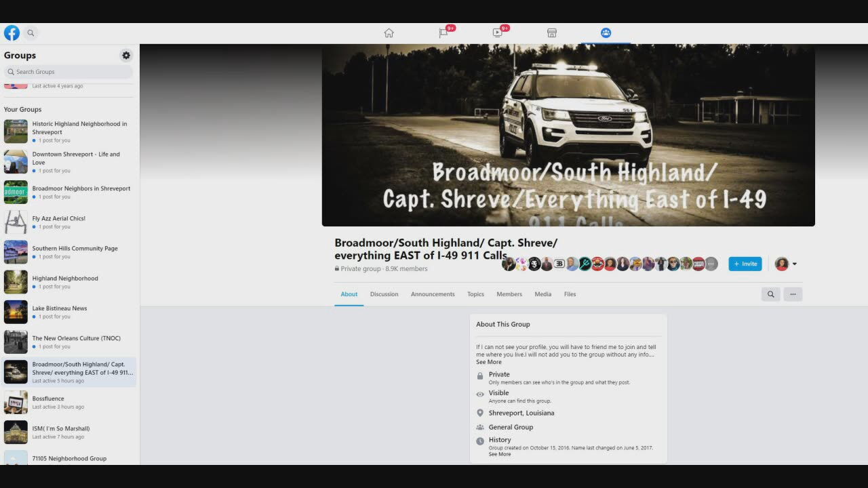Open the search magnifier next to Facebook logo
Screen dimensions: 868x488
tap(31, 33)
